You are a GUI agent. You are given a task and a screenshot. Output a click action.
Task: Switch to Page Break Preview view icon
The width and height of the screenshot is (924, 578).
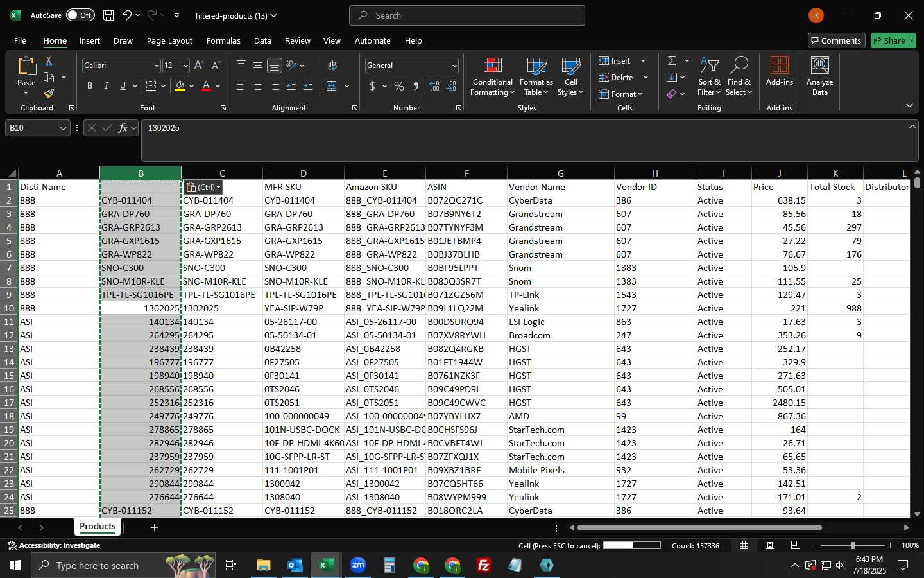click(796, 545)
